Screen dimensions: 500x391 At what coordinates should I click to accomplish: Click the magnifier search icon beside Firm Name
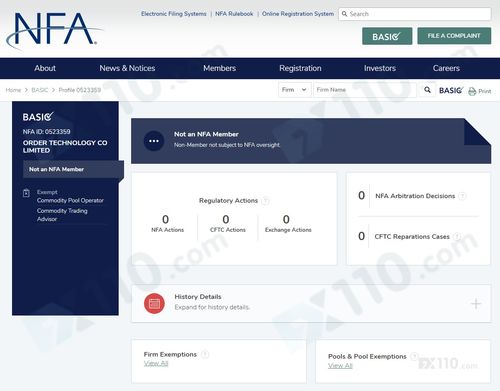[x=427, y=90]
